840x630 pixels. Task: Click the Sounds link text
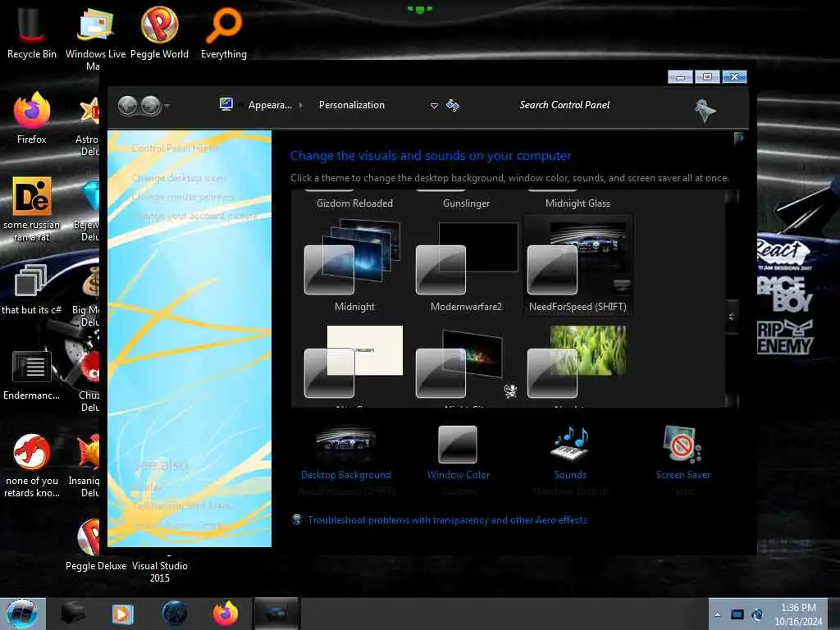[570, 475]
